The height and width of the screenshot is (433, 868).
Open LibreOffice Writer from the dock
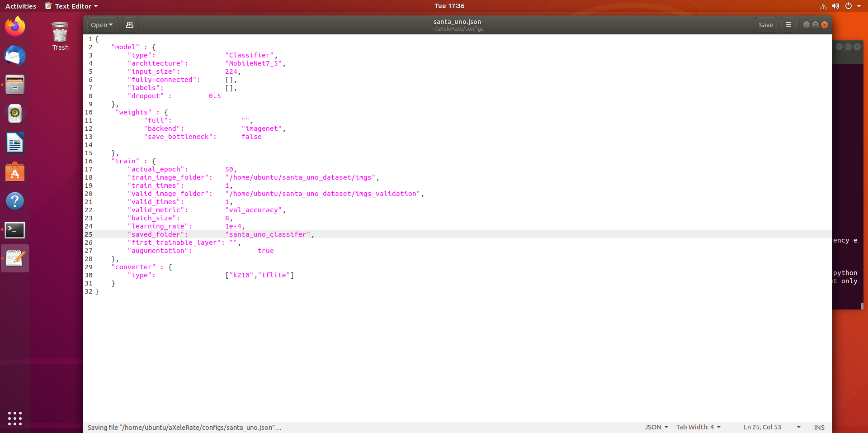tap(15, 143)
